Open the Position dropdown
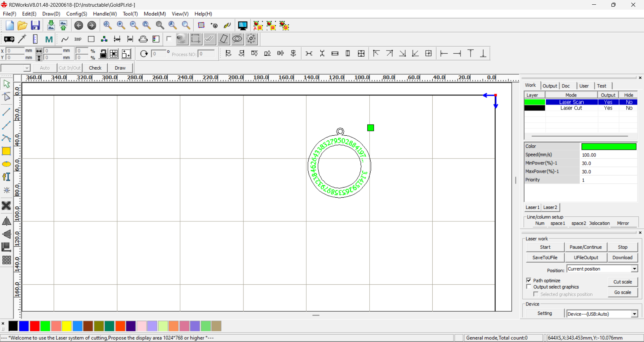The image size is (644, 342). click(634, 269)
